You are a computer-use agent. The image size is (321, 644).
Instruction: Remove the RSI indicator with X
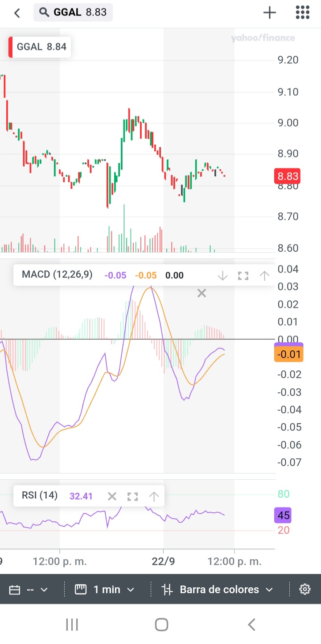112,496
